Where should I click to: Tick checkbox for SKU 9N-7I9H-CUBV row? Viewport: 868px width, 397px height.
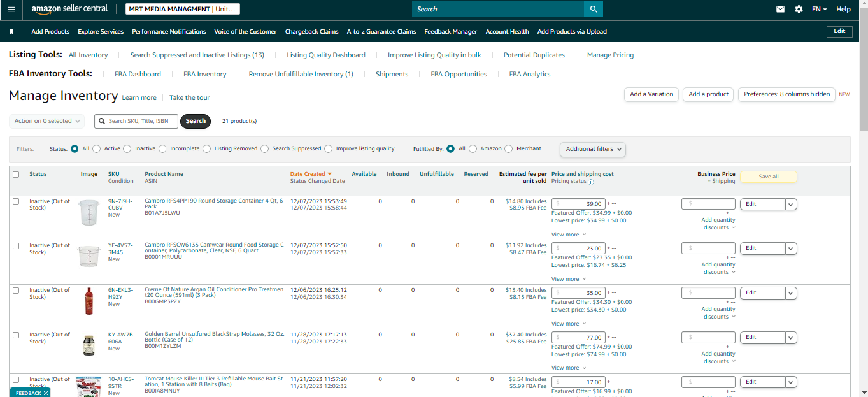(x=16, y=201)
